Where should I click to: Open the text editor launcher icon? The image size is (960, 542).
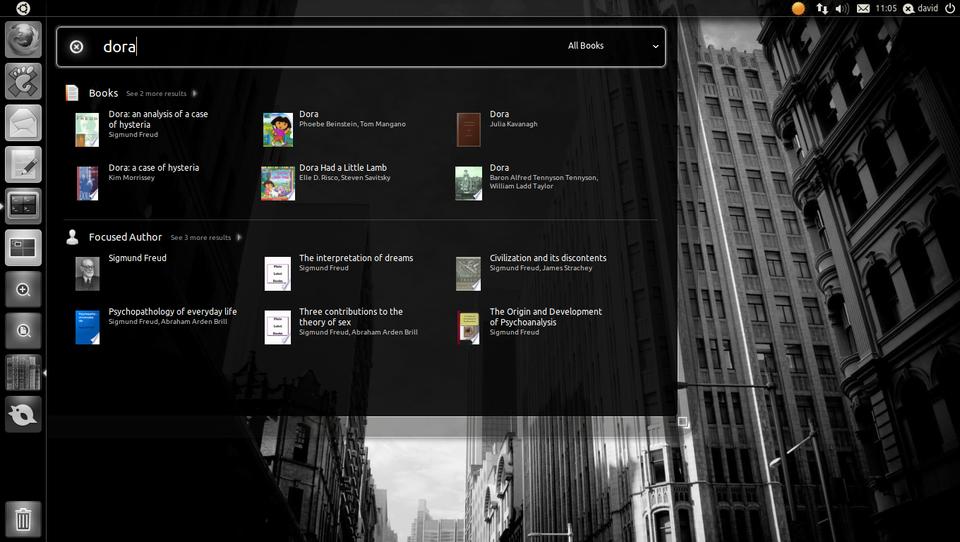click(x=23, y=164)
